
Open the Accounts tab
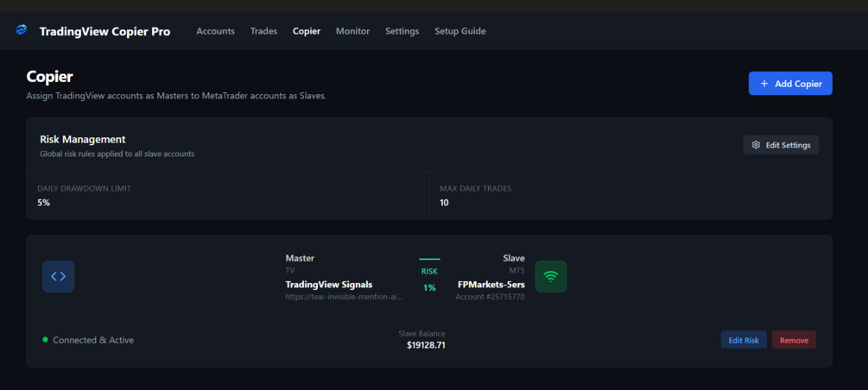pos(215,31)
